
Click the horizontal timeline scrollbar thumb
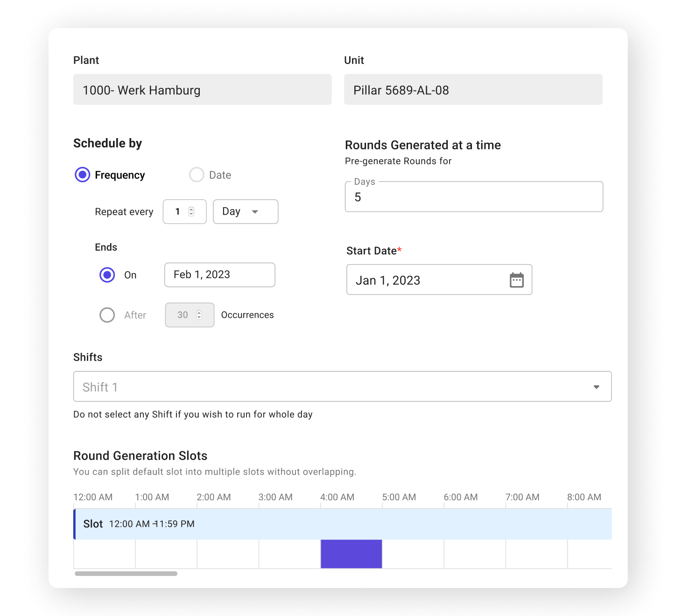pyautogui.click(x=126, y=574)
